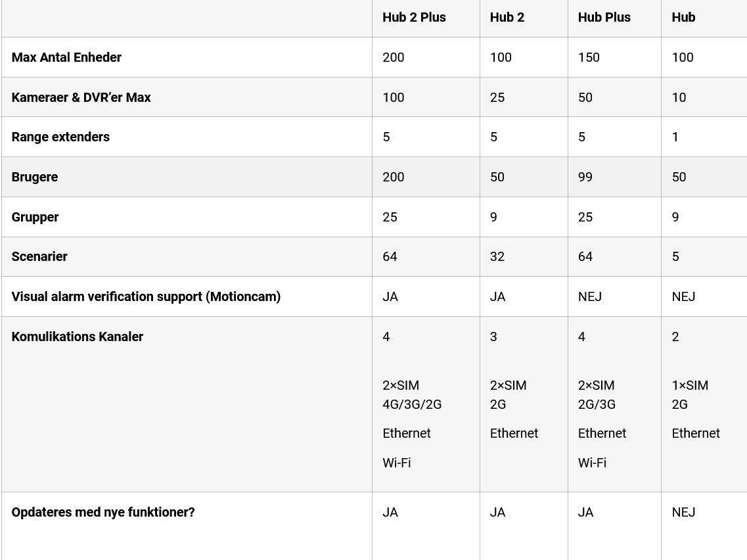Select the Komulikations Kanaler row label
The height and width of the screenshot is (560, 747).
[77, 337]
